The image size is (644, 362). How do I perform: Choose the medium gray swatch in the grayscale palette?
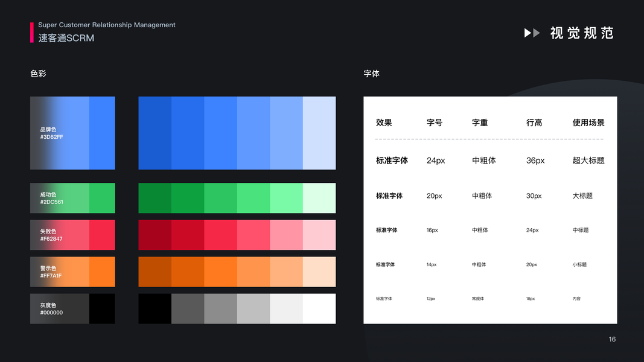(x=220, y=309)
